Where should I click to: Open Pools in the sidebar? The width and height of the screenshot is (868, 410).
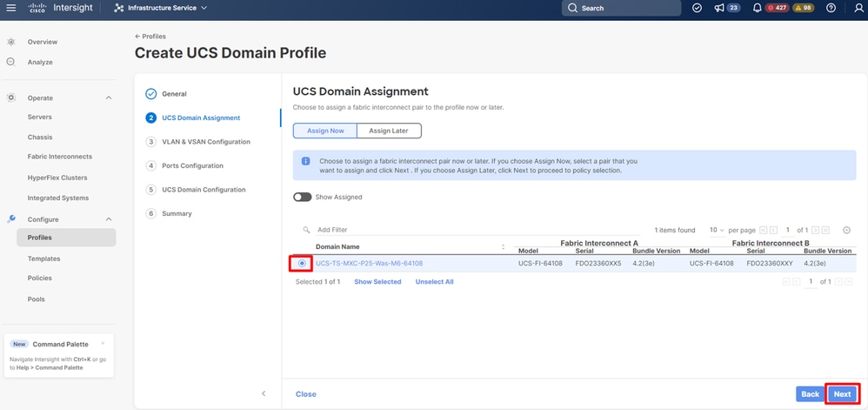coord(36,299)
